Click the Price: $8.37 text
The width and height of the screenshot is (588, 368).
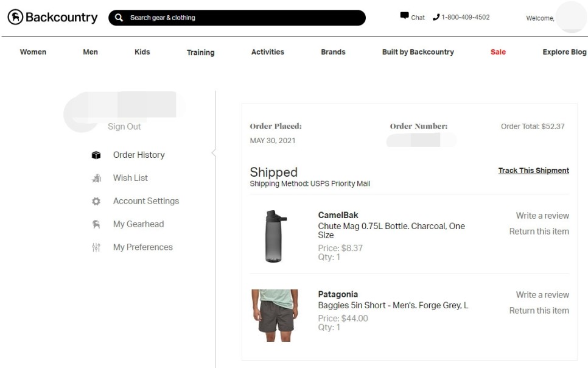[340, 248]
